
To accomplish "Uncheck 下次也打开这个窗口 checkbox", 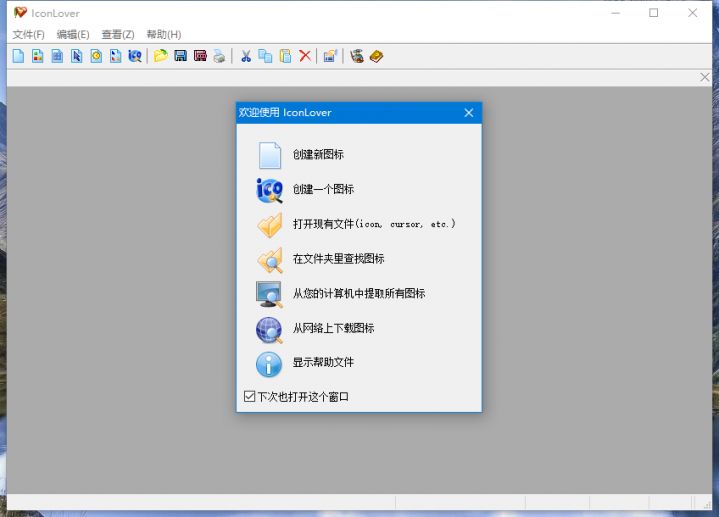I will click(250, 397).
